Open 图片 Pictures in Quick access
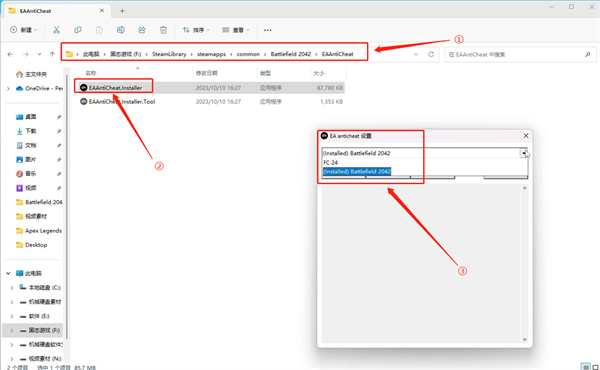 (27, 159)
